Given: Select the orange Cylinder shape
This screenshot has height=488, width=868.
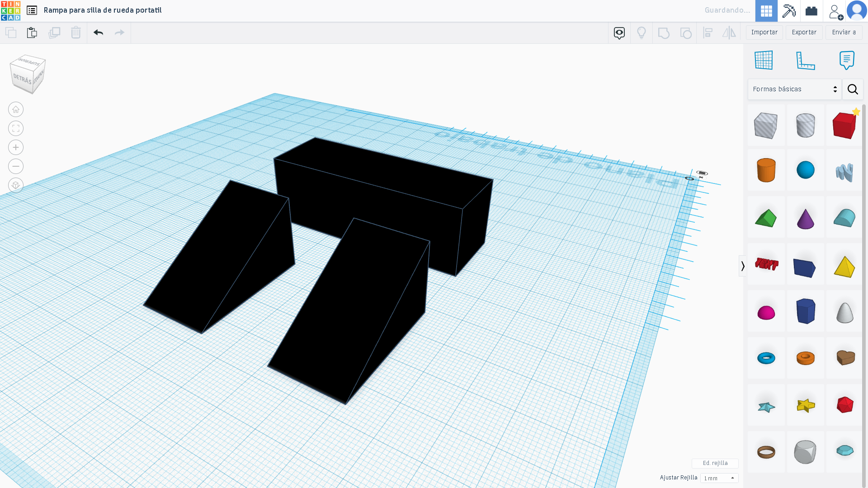Looking at the screenshot, I should 766,170.
